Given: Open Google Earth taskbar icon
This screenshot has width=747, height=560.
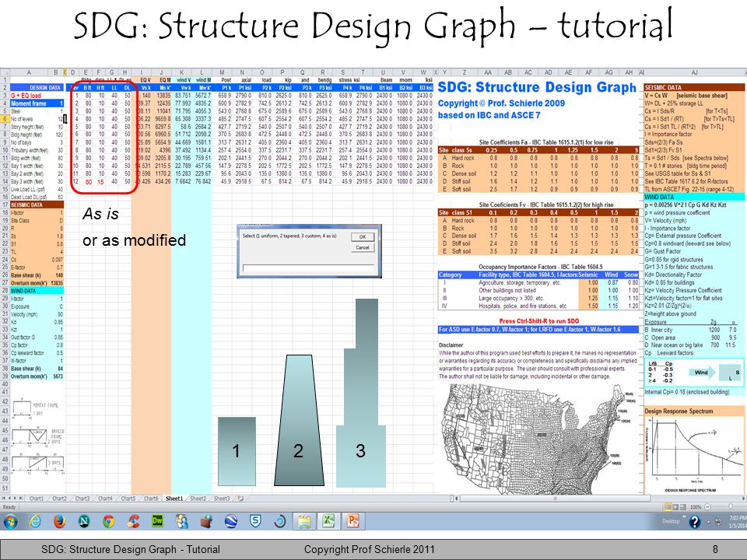Looking at the screenshot, I should pos(231,521).
